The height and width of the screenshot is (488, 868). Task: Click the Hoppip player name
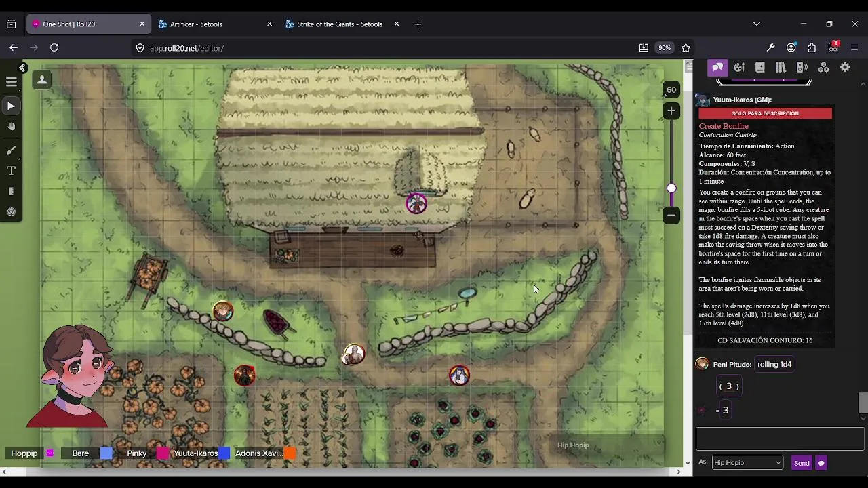click(24, 453)
